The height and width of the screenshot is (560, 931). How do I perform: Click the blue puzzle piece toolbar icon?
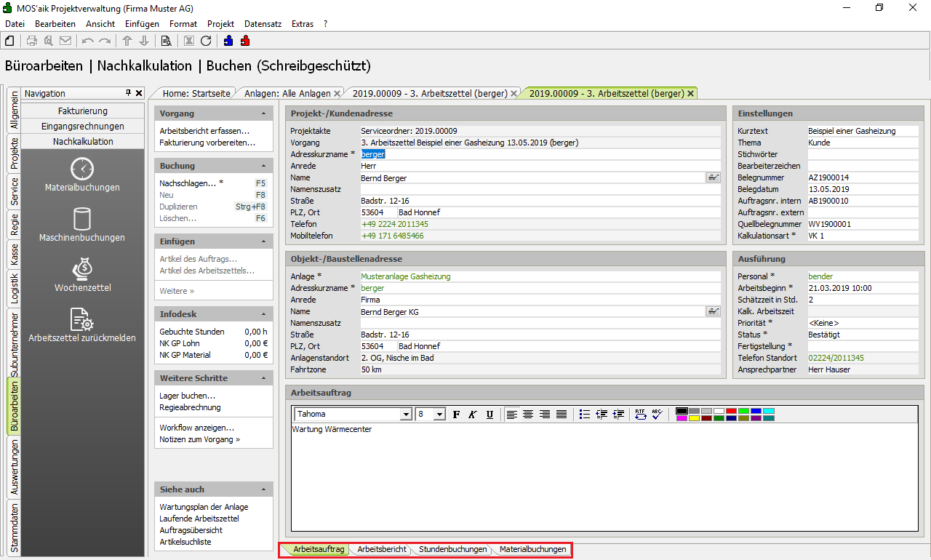pyautogui.click(x=228, y=41)
